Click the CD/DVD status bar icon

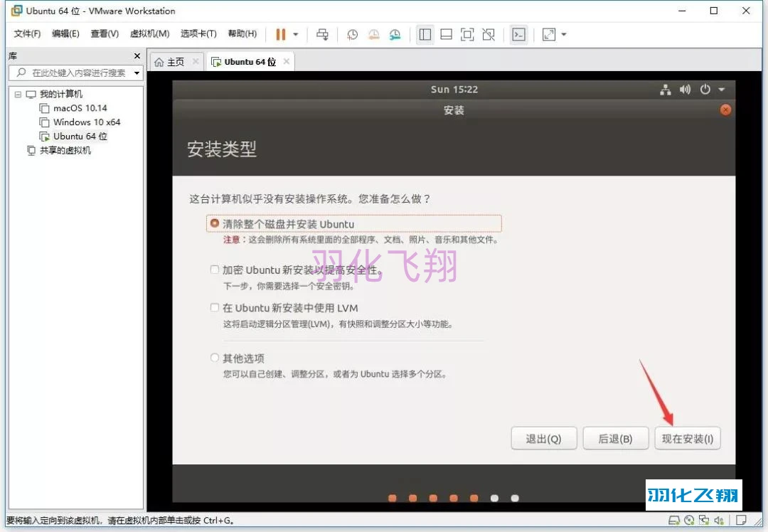(x=689, y=520)
